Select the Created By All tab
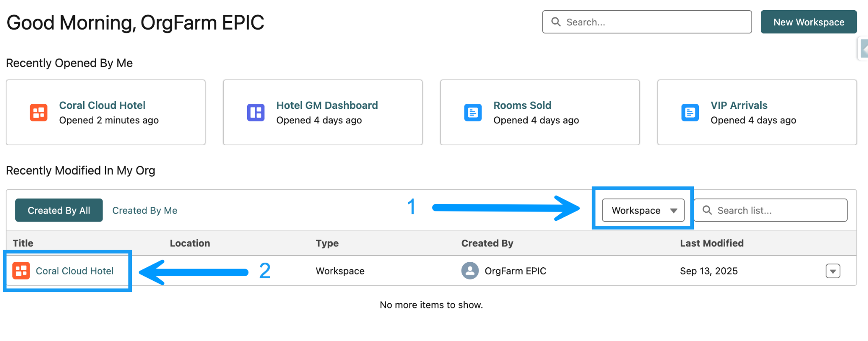Image resolution: width=868 pixels, height=341 pixels. [x=59, y=211]
